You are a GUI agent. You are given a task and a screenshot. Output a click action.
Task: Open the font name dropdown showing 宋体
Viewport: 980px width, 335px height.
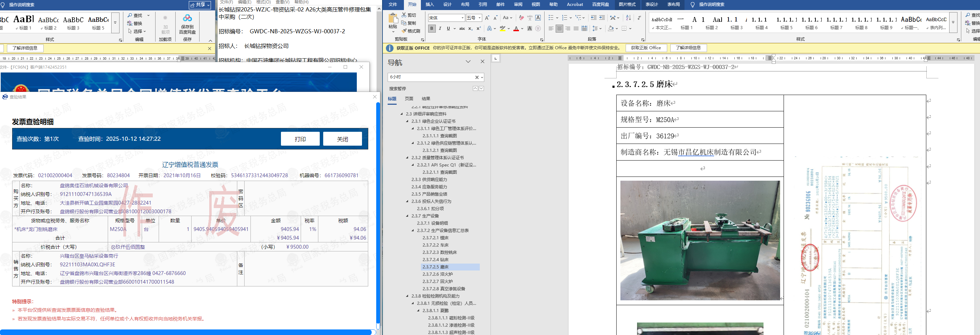pyautogui.click(x=462, y=18)
